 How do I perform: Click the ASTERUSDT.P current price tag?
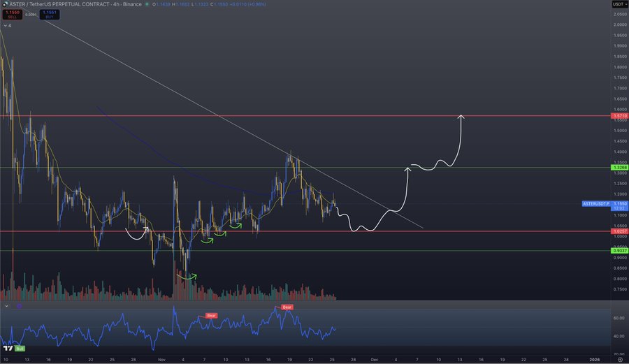point(597,203)
